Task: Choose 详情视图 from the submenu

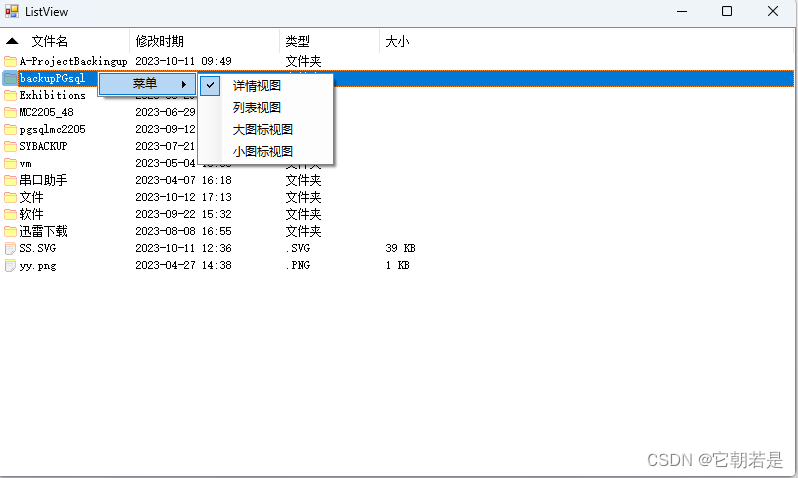Action: point(266,86)
